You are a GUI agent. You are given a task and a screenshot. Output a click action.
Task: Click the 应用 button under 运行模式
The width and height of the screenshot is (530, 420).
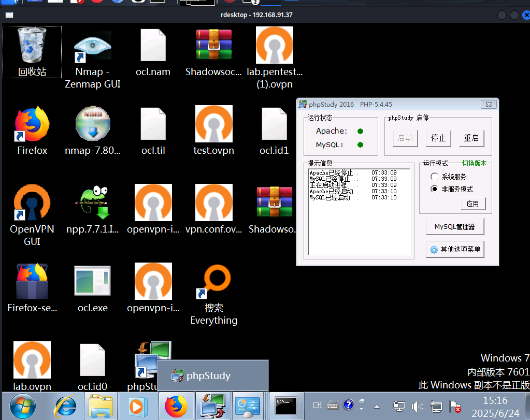point(473,204)
